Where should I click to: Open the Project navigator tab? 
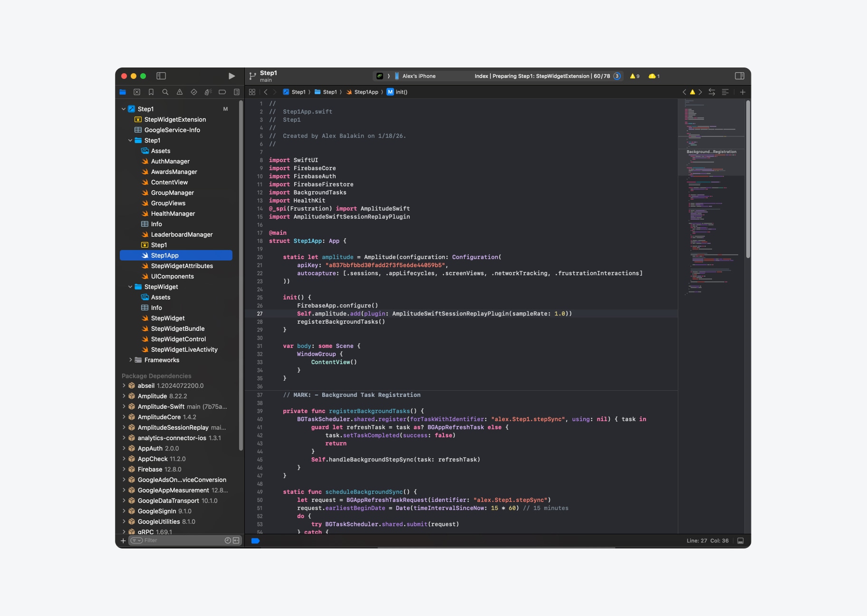click(123, 92)
